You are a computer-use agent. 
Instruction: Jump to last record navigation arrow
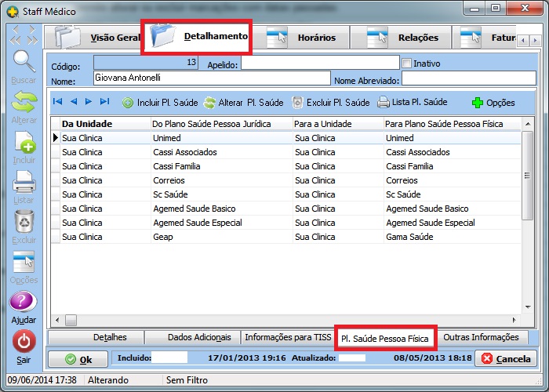[x=104, y=102]
